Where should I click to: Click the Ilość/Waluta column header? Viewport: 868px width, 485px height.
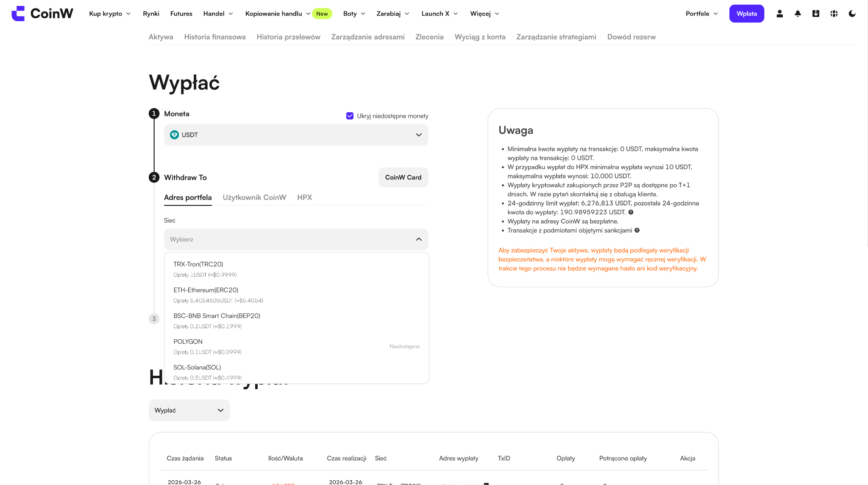coord(285,458)
